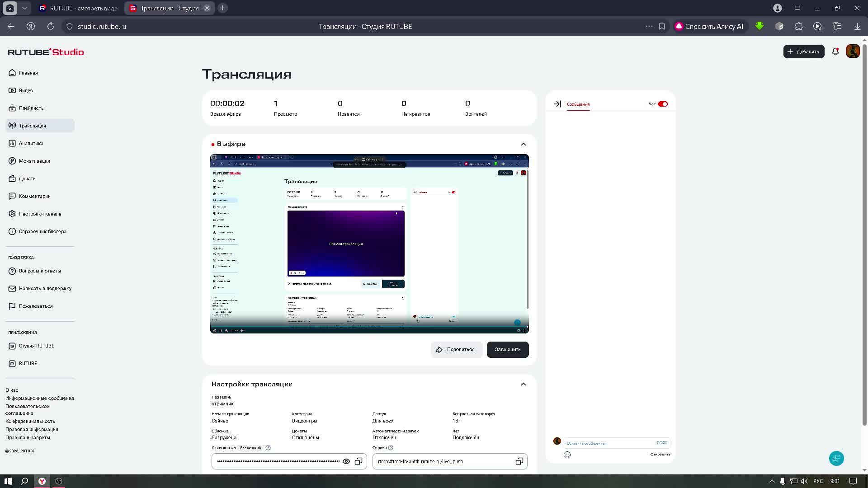Click the notifications bell icon
Screen dimensions: 868x488
(835, 52)
